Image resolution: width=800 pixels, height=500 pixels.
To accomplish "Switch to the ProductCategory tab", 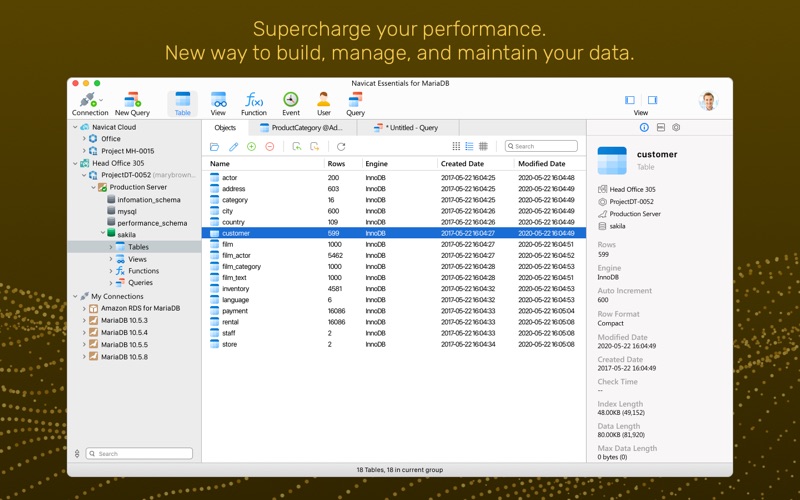I will click(302, 128).
